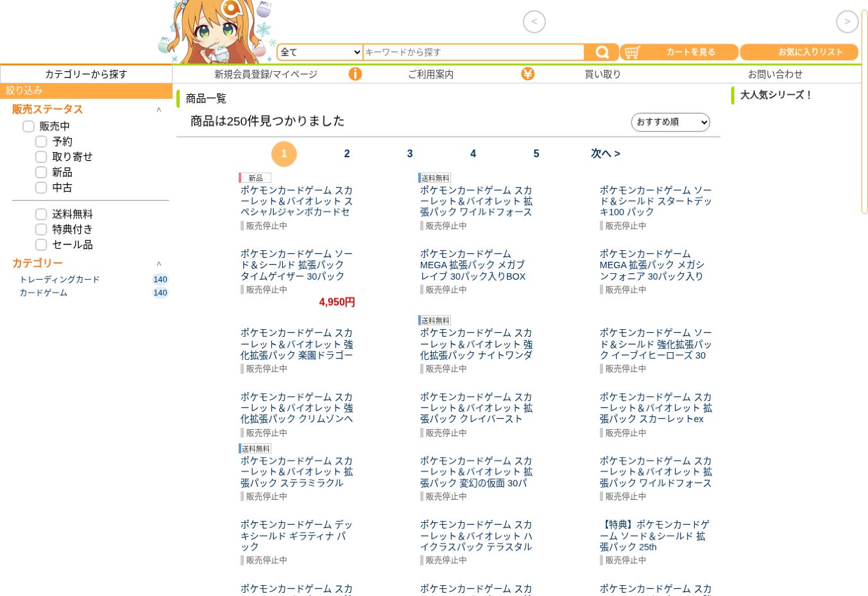The height and width of the screenshot is (596, 868).
Task: Open ハイクラスパック テラスタル product
Action: coord(477,536)
